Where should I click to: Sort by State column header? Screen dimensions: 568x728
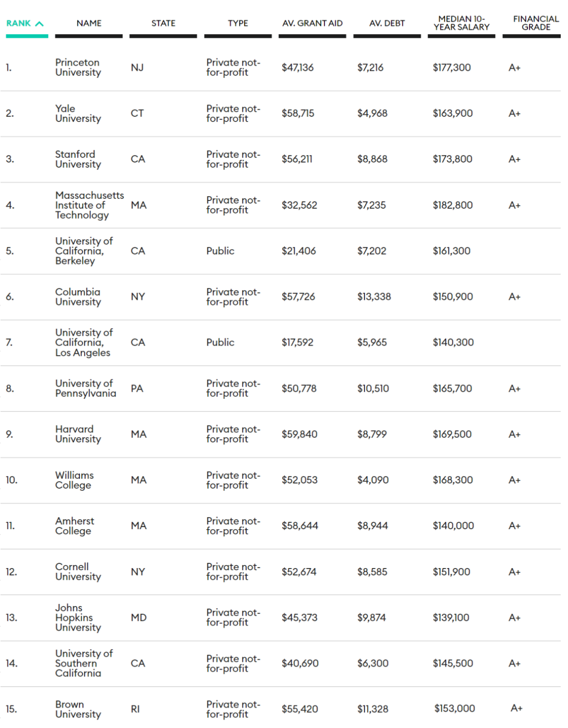click(163, 23)
